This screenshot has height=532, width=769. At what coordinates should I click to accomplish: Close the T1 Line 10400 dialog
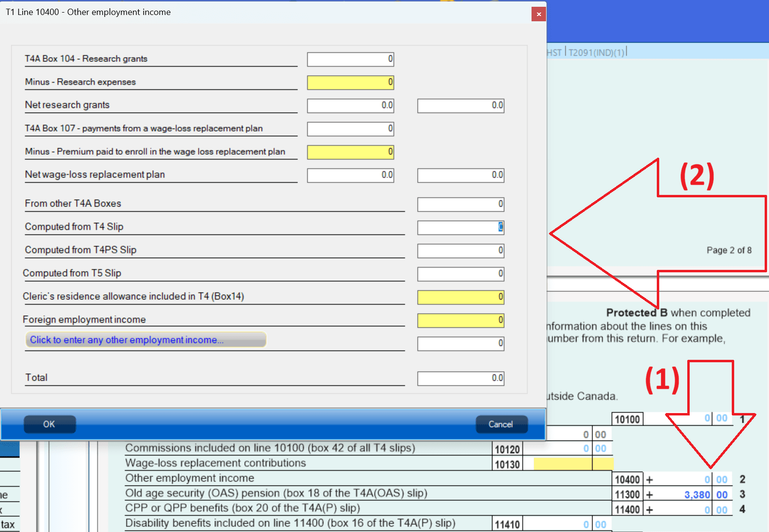point(538,14)
